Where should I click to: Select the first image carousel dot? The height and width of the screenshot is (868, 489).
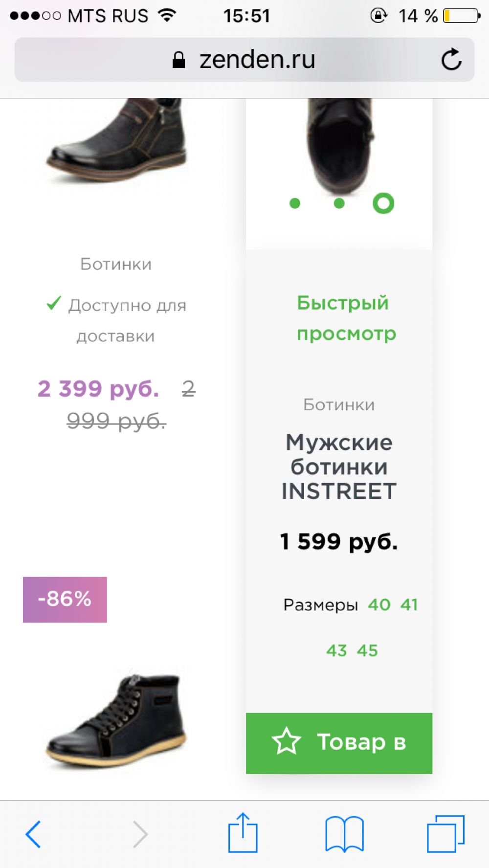pos(295,203)
